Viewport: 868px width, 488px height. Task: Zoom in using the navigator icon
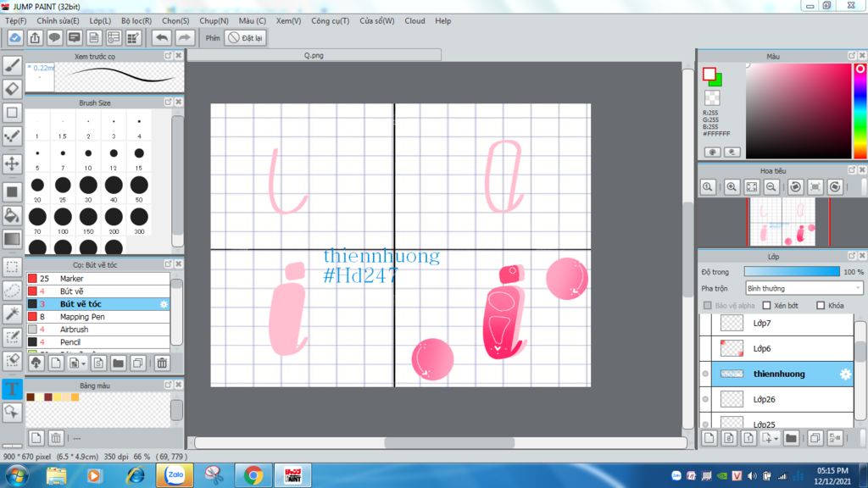click(x=732, y=187)
